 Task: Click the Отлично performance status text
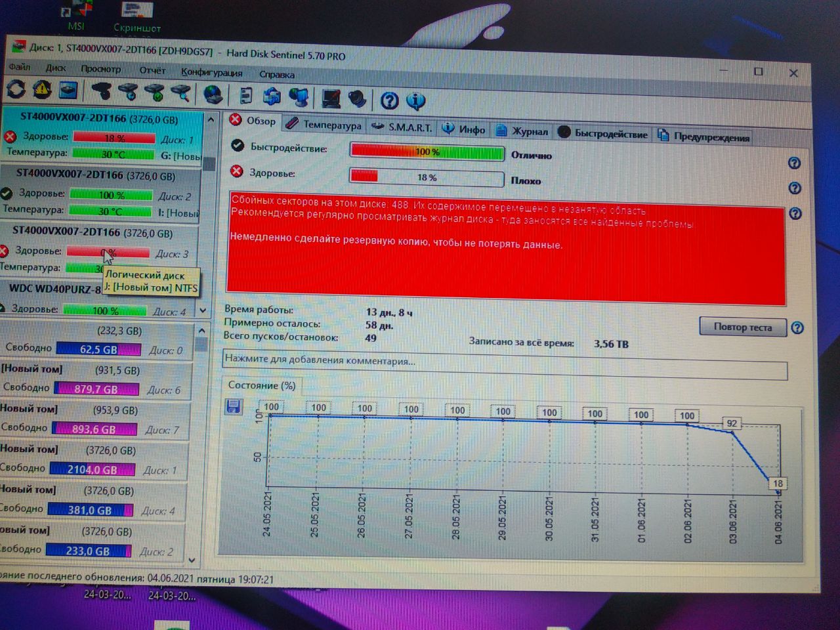(x=532, y=156)
